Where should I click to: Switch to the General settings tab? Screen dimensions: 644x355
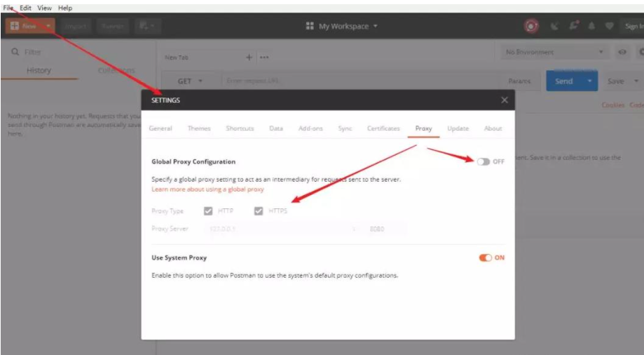[160, 128]
